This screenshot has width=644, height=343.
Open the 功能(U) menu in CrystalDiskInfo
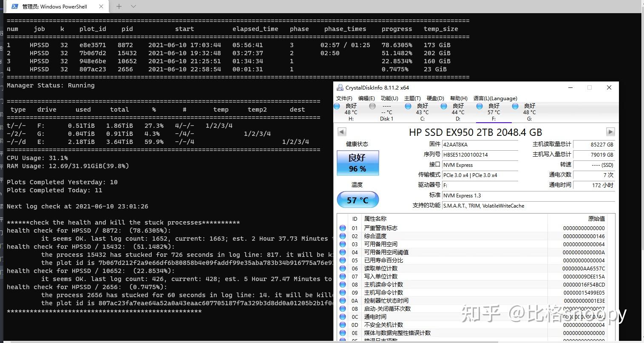389,98
